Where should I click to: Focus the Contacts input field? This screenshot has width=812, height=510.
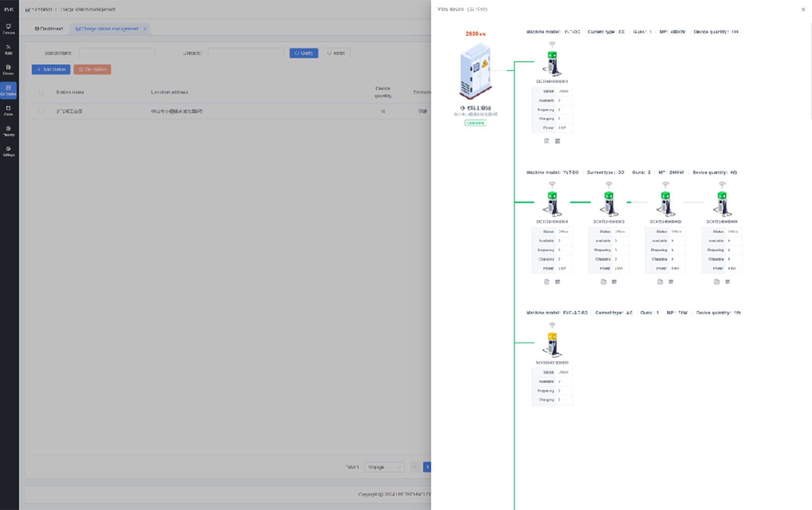pyautogui.click(x=246, y=53)
